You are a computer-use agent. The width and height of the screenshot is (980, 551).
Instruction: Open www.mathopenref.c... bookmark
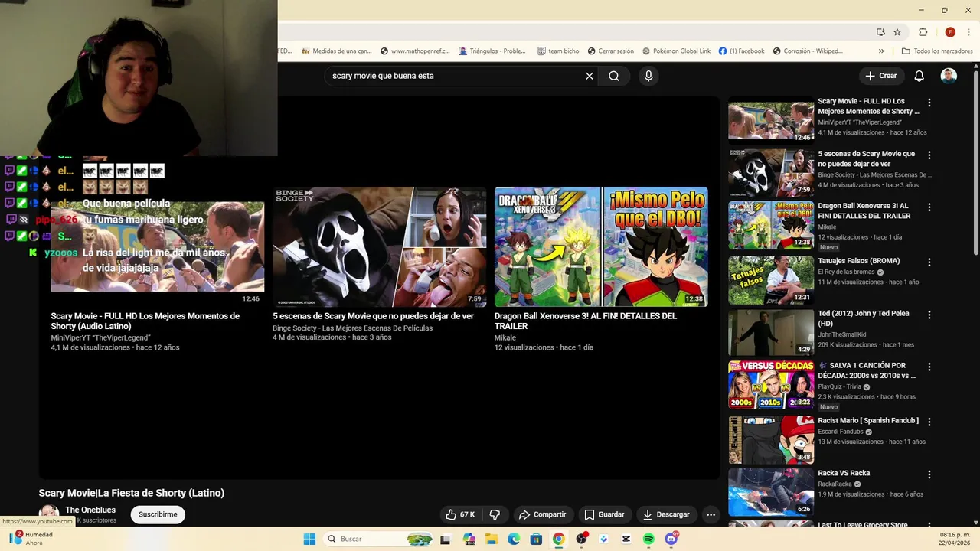[413, 51]
